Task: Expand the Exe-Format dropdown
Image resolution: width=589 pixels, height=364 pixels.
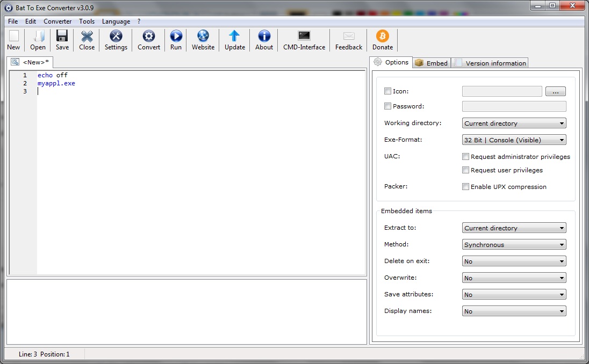Action: [514, 140]
